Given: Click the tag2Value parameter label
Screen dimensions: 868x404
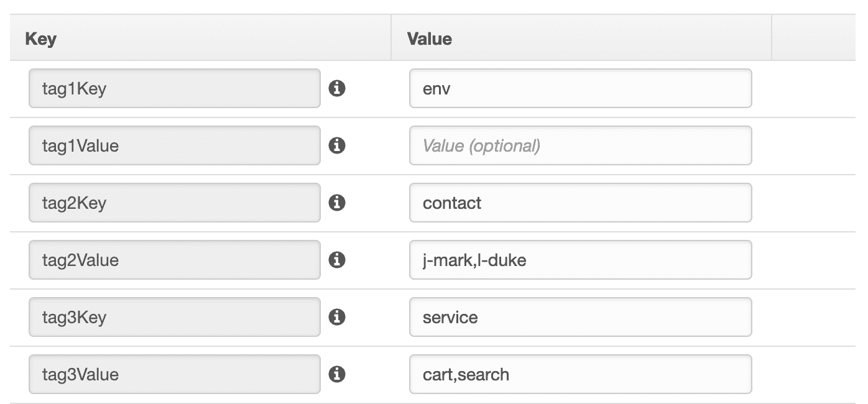Looking at the screenshot, I should [174, 260].
